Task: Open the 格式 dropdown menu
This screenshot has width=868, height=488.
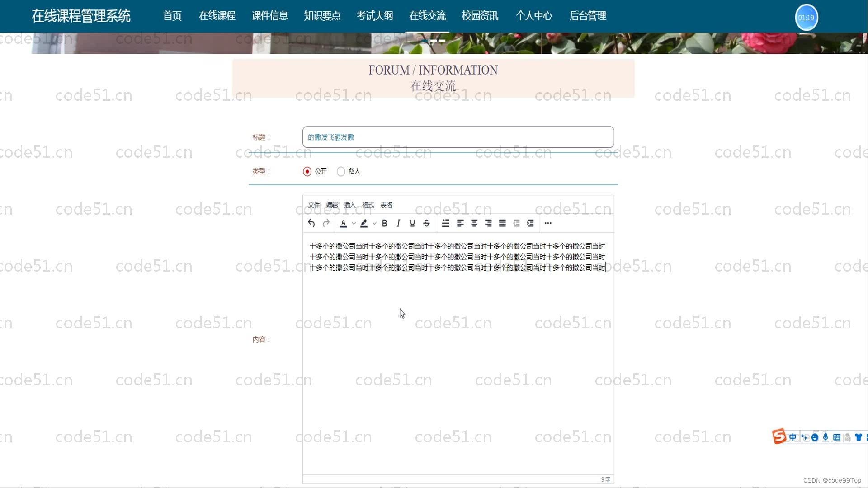Action: [368, 205]
